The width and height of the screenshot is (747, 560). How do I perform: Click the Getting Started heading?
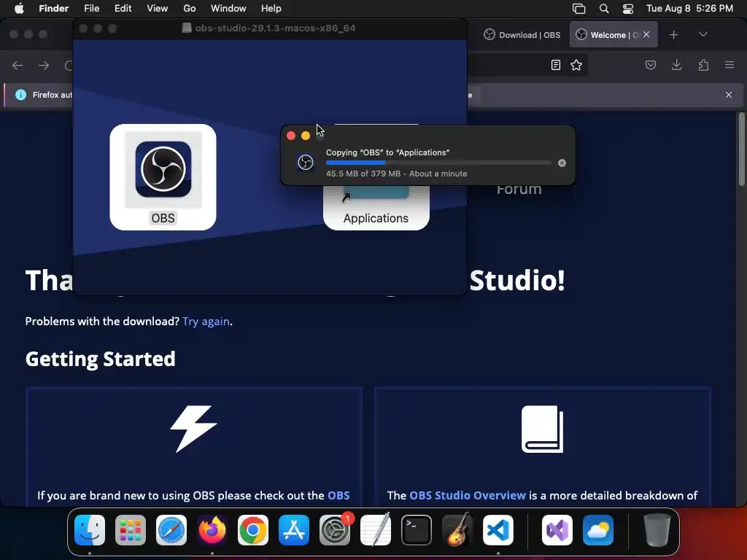[x=101, y=359]
